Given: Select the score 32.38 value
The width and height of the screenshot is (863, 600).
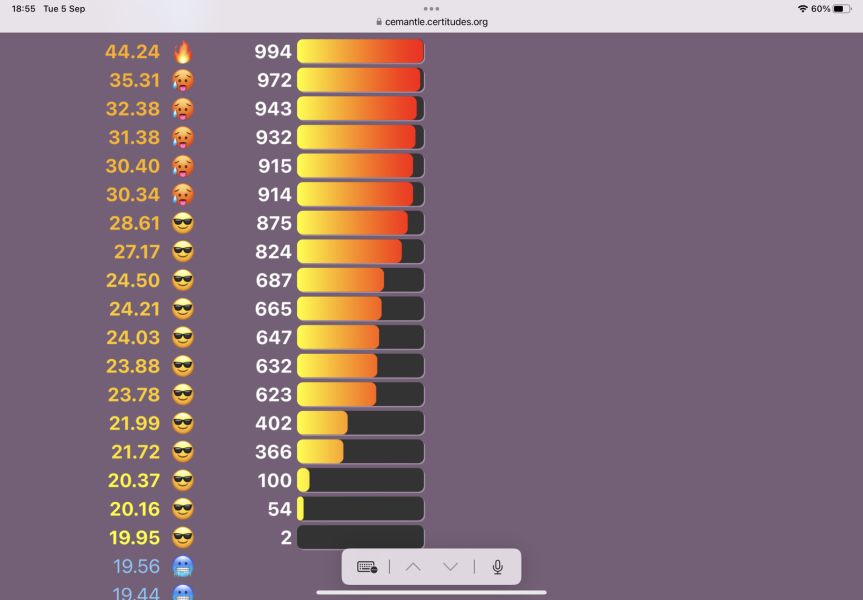Looking at the screenshot, I should (x=133, y=109).
